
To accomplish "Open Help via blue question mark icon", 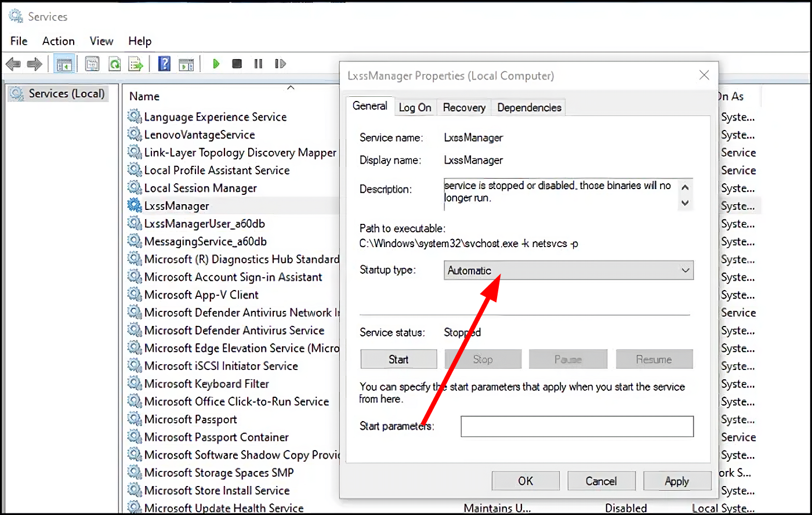I will click(x=164, y=64).
